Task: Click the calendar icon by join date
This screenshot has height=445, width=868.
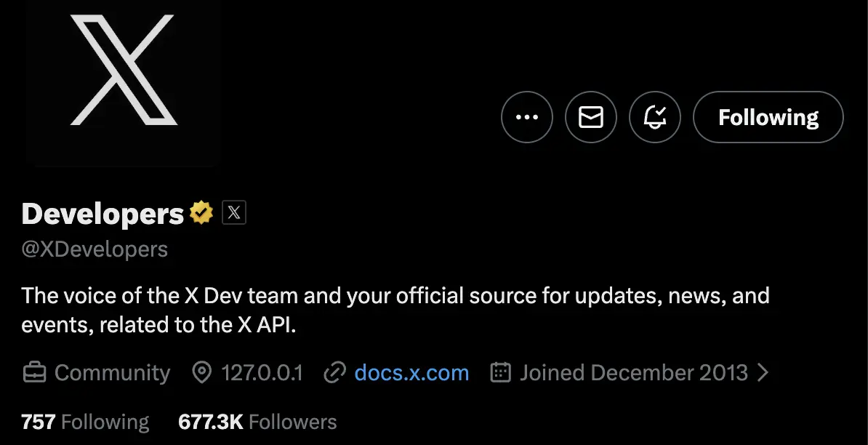Action: click(x=501, y=373)
